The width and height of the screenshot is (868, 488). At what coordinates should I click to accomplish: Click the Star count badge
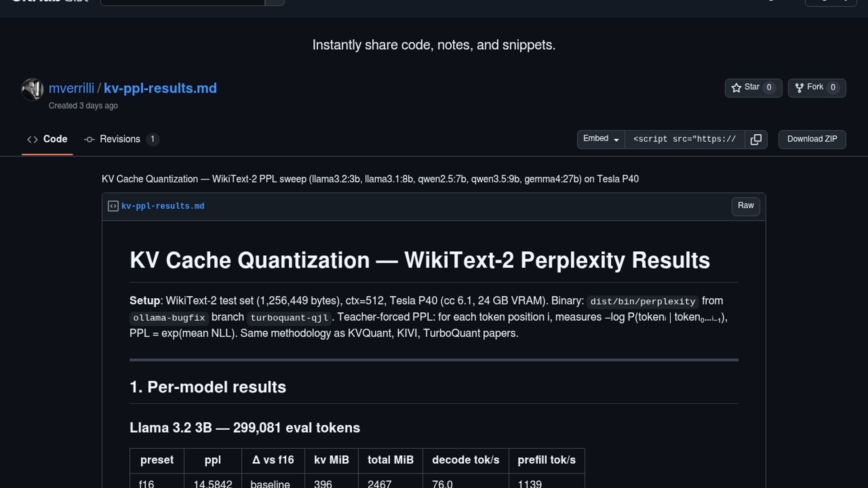pyautogui.click(x=769, y=88)
